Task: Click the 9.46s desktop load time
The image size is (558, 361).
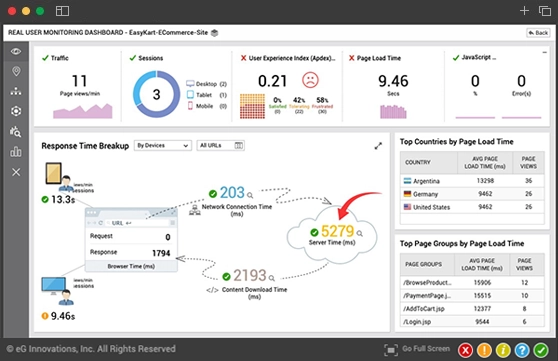Action: pyautogui.click(x=63, y=316)
